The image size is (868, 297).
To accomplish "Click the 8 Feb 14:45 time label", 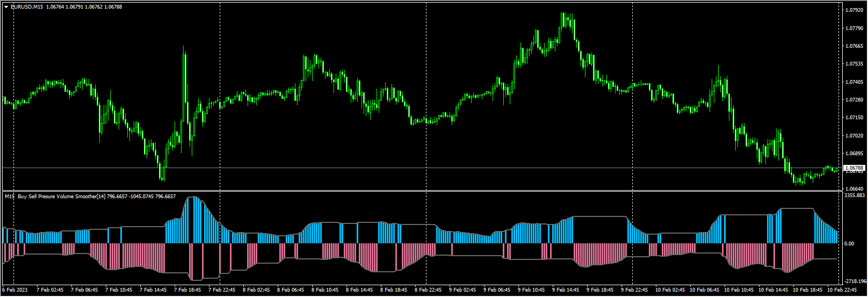I will (x=359, y=290).
